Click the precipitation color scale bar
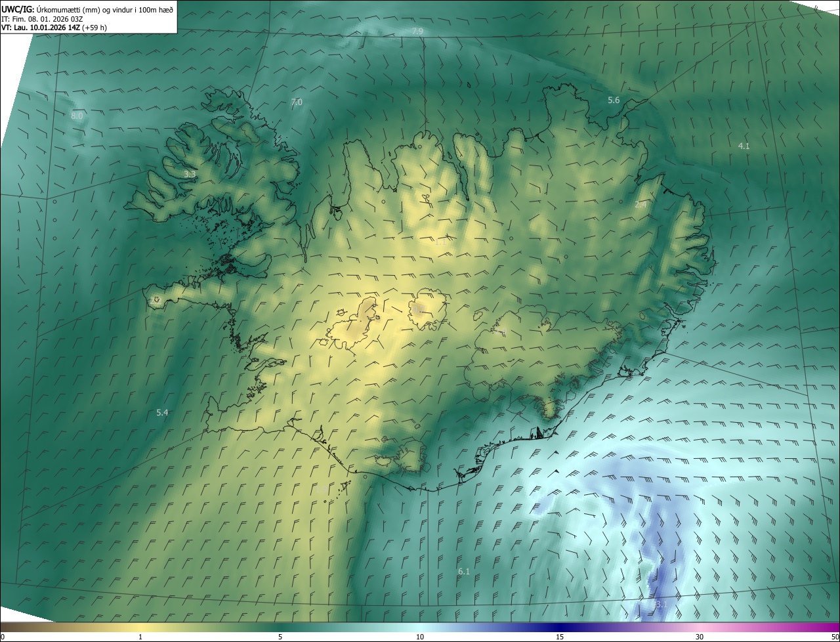 pos(420,627)
